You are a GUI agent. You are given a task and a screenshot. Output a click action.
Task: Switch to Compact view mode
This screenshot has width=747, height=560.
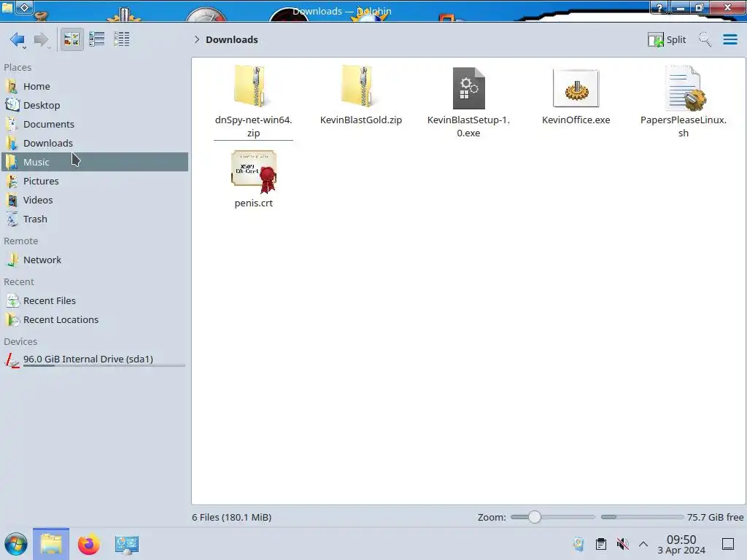point(97,39)
